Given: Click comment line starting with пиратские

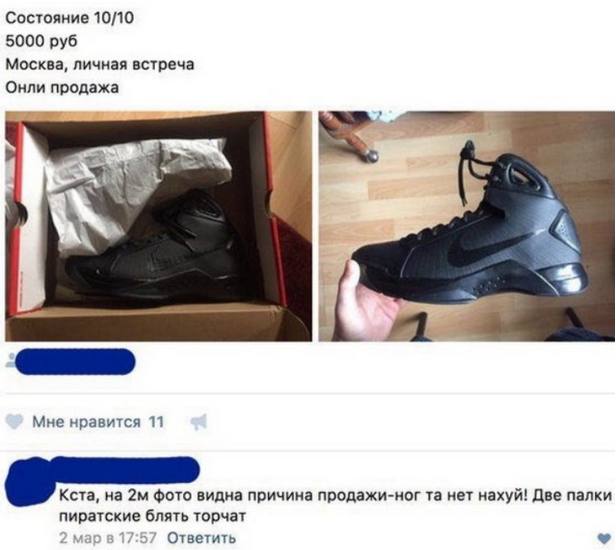Looking at the screenshot, I should [152, 516].
